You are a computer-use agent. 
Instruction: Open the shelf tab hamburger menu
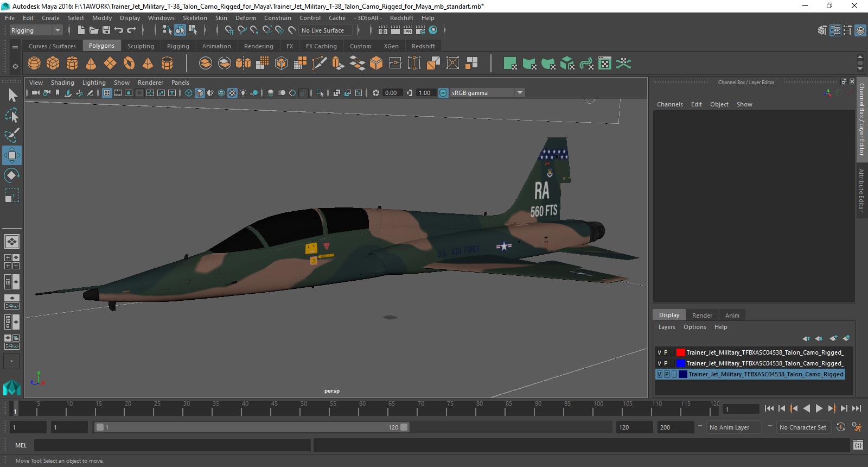coord(15,47)
